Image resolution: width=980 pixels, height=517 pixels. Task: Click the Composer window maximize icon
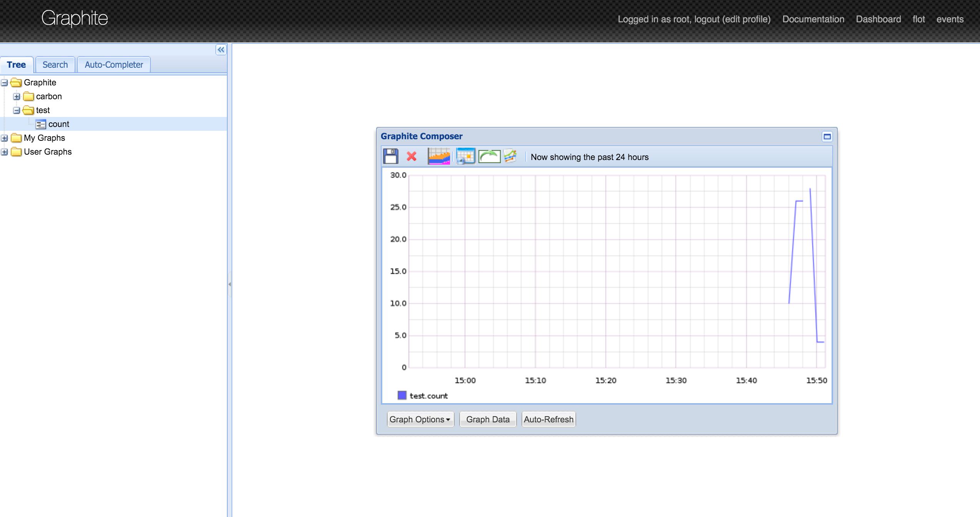[827, 137]
